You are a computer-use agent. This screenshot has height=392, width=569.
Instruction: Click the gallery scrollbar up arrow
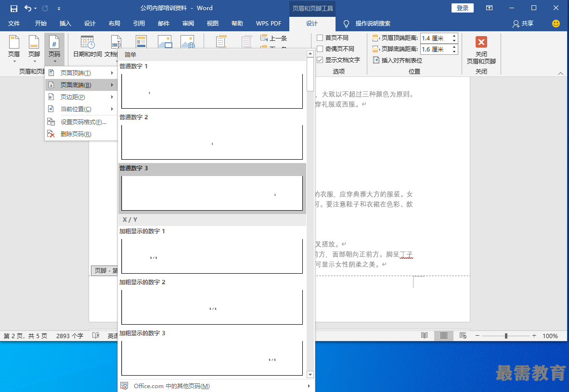point(310,54)
